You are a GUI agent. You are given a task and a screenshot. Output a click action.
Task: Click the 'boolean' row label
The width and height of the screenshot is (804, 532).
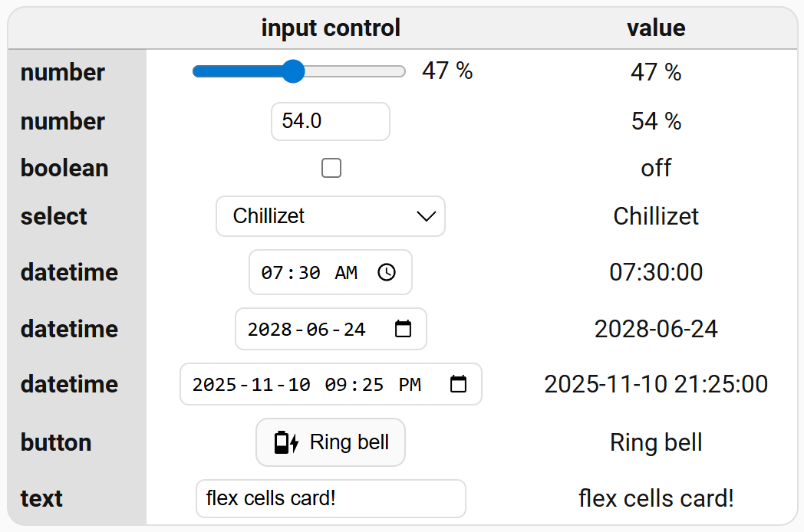(x=64, y=168)
